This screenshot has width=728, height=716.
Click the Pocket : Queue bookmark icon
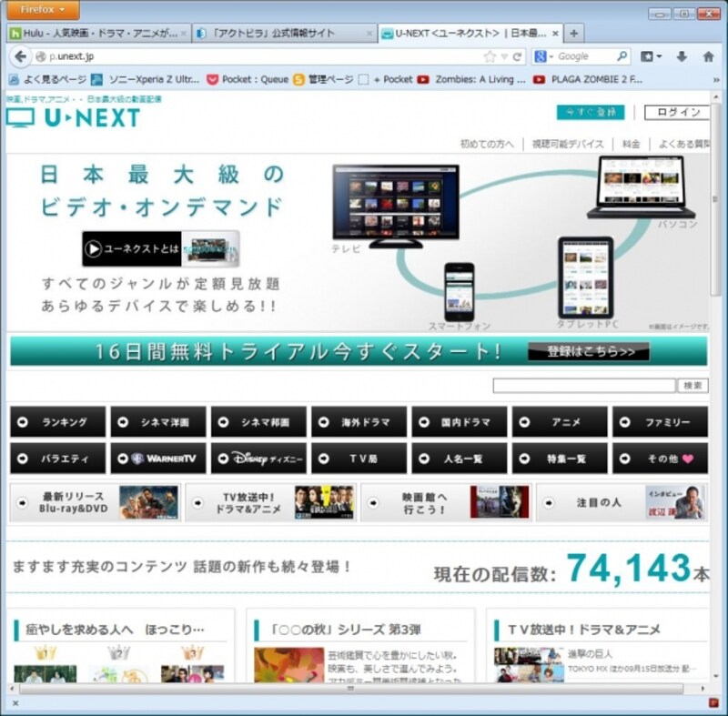[x=211, y=79]
